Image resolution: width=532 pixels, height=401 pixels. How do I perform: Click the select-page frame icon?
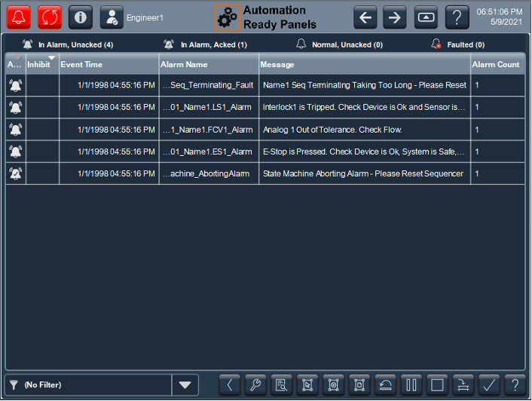[x=359, y=385]
